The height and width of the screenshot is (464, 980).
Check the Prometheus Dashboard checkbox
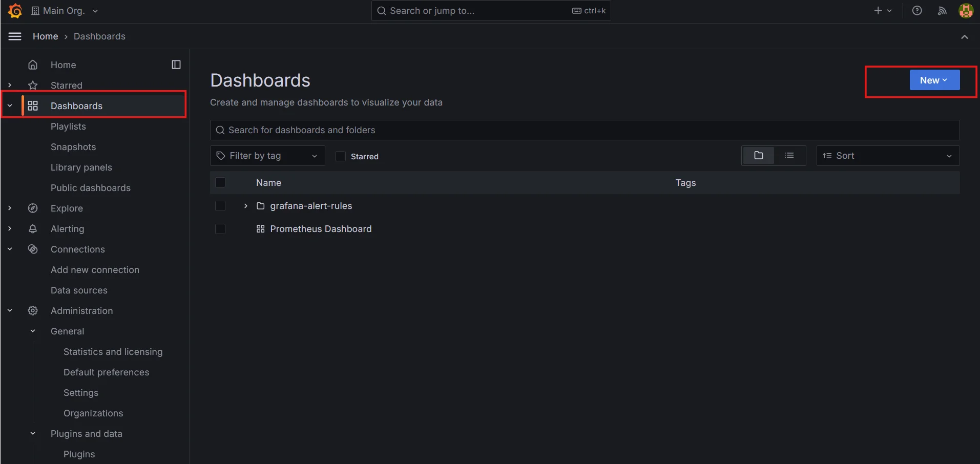[x=220, y=229]
